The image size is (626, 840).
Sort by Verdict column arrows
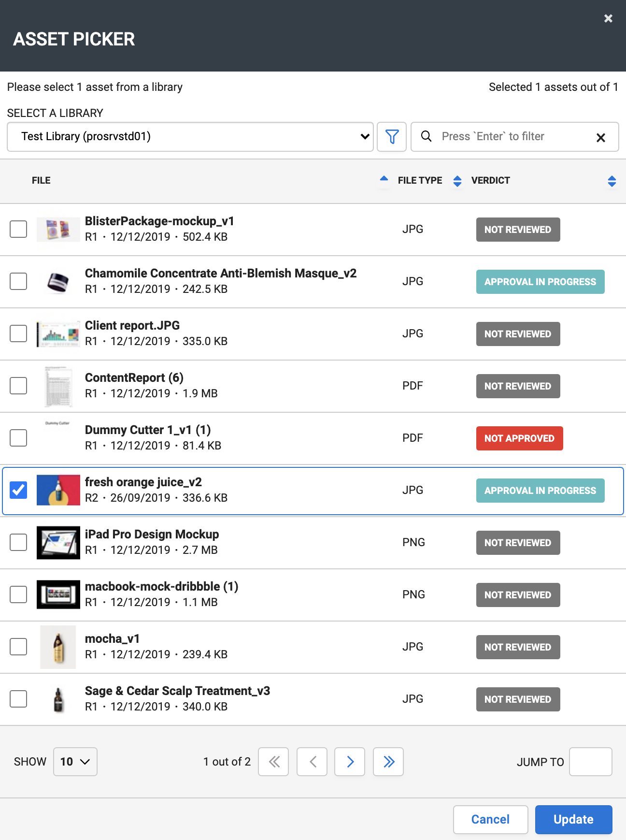point(612,181)
